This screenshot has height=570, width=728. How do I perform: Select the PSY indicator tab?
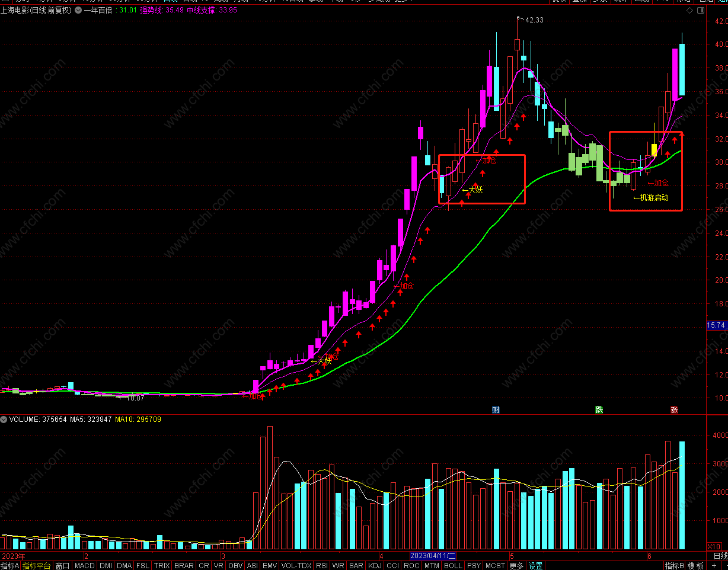474,566
